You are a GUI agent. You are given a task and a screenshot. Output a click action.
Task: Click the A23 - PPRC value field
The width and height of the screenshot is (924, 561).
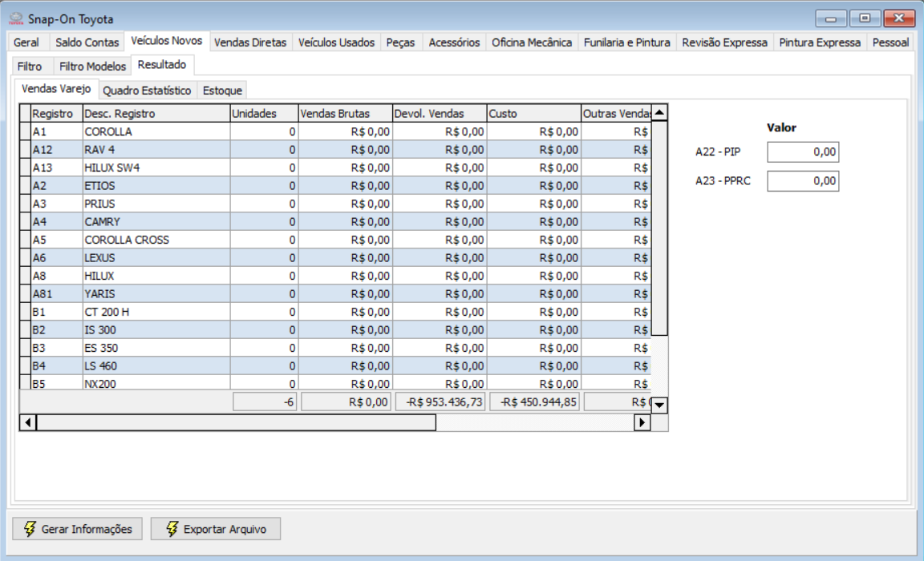pyautogui.click(x=803, y=180)
